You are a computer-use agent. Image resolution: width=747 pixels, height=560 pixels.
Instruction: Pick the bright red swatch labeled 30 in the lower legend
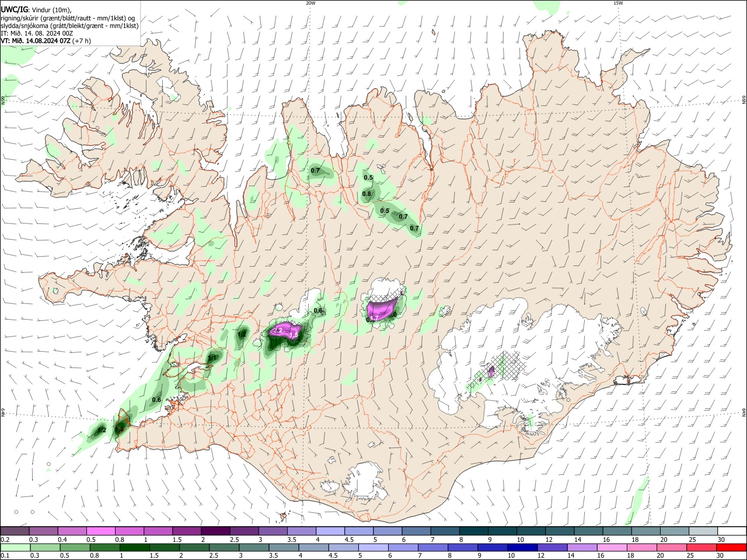pyautogui.click(x=731, y=547)
